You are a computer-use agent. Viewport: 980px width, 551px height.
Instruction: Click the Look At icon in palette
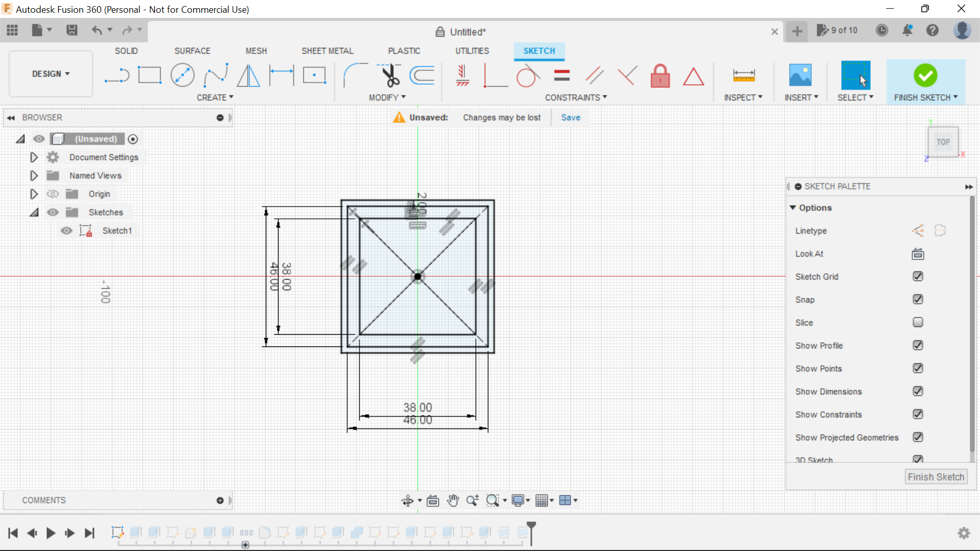[x=918, y=254]
